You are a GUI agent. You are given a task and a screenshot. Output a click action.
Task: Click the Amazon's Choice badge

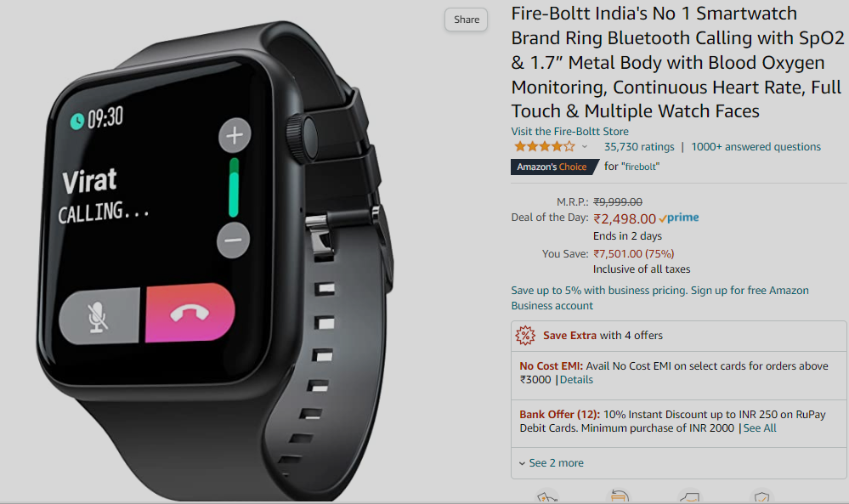pos(554,167)
